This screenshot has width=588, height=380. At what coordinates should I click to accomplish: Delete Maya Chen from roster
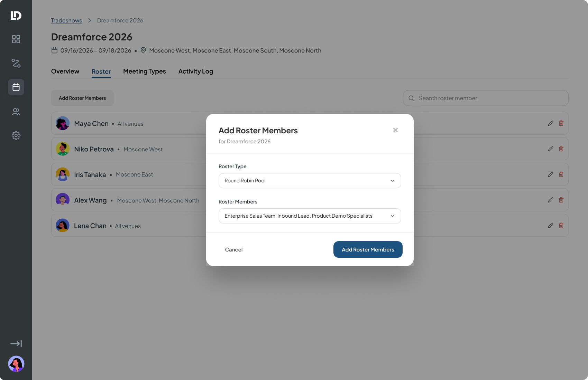[x=561, y=123]
